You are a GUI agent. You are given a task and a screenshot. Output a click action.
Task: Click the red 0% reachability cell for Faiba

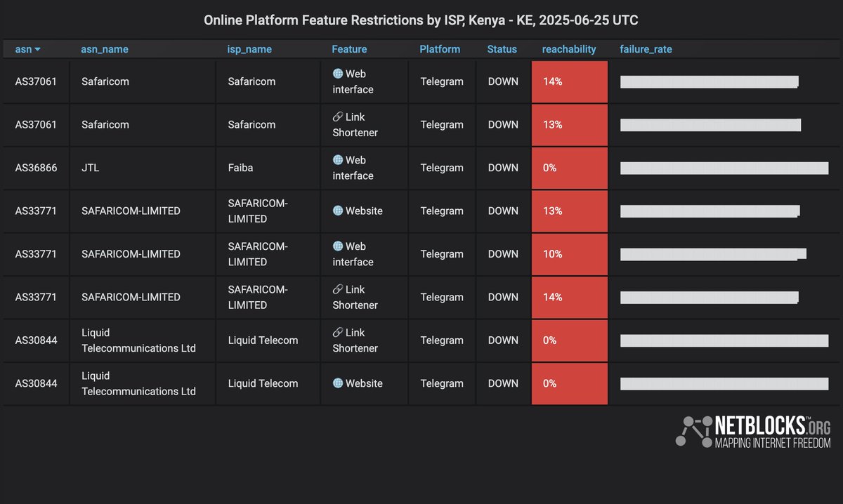(x=569, y=168)
